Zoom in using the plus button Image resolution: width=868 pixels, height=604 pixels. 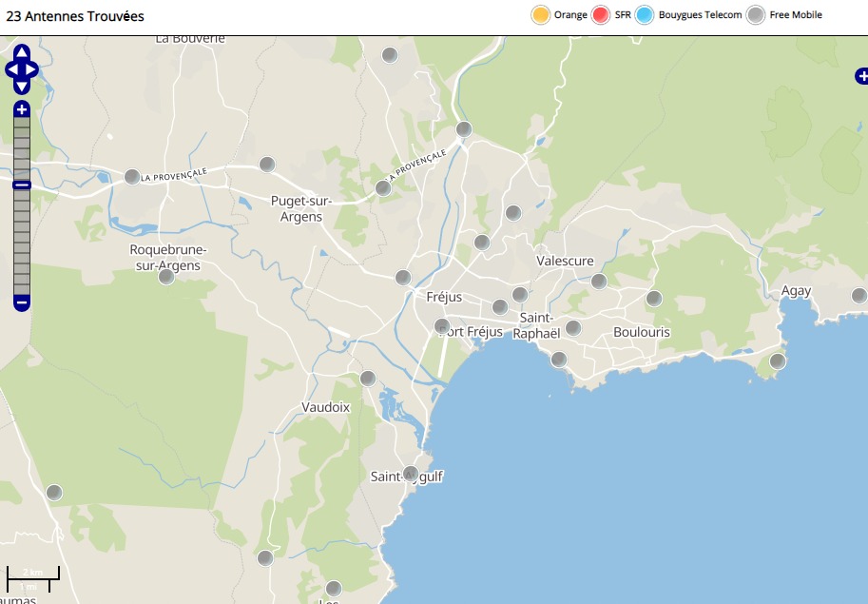coord(22,109)
